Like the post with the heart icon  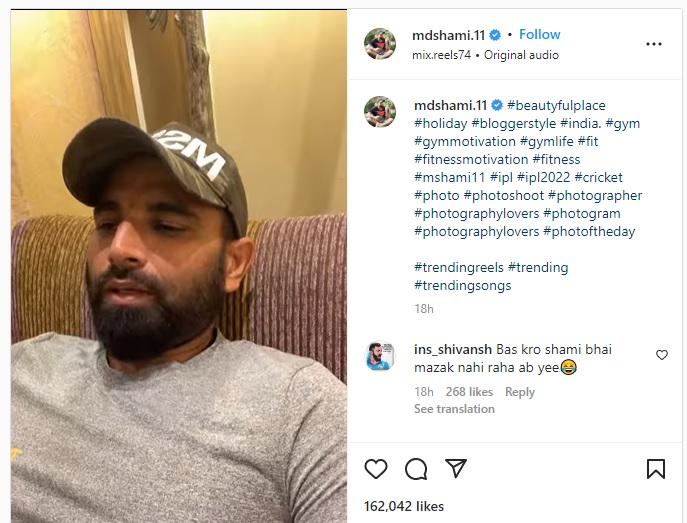coord(376,469)
